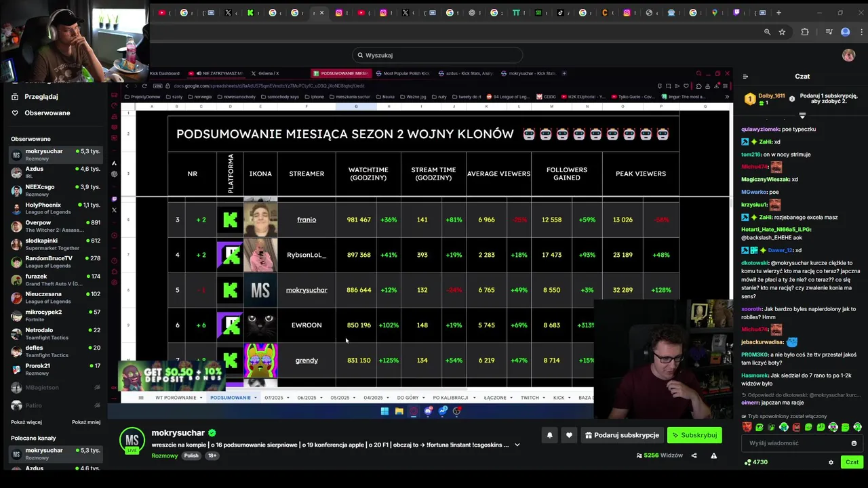This screenshot has height=488, width=868.
Task: Open furazek channel in sidebar
Action: (x=57, y=280)
